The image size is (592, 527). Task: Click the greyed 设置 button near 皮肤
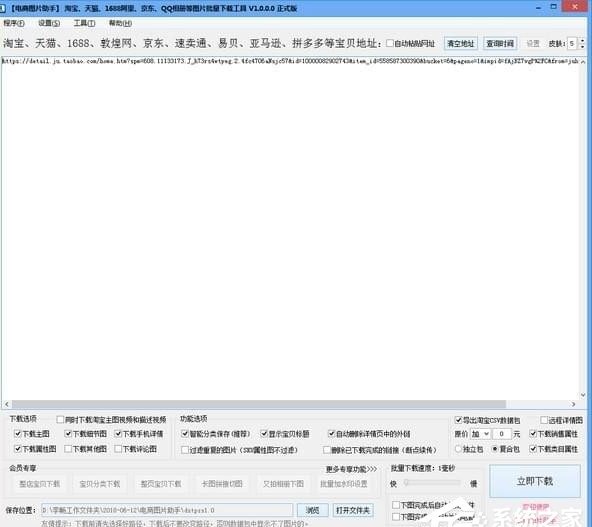pos(533,43)
